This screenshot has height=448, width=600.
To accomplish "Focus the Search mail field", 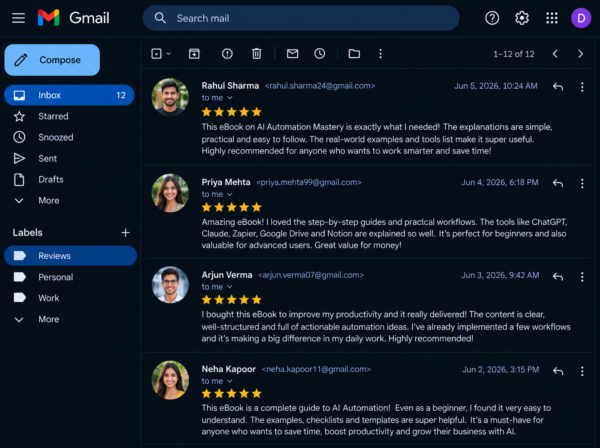I will [301, 18].
